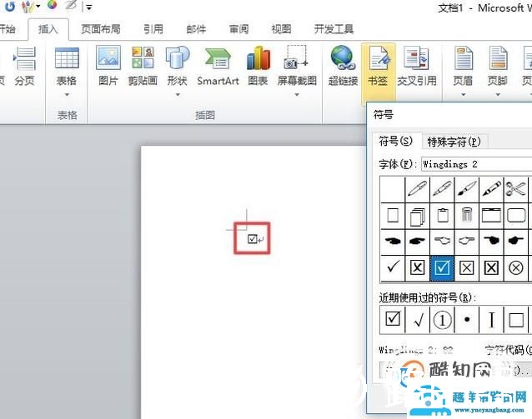This screenshot has height=419, width=532.
Task: Select the circled X symbol
Action: (x=516, y=267)
